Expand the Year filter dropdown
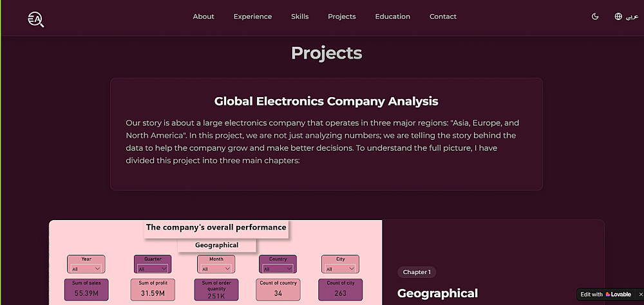The height and width of the screenshot is (305, 644). point(86,269)
